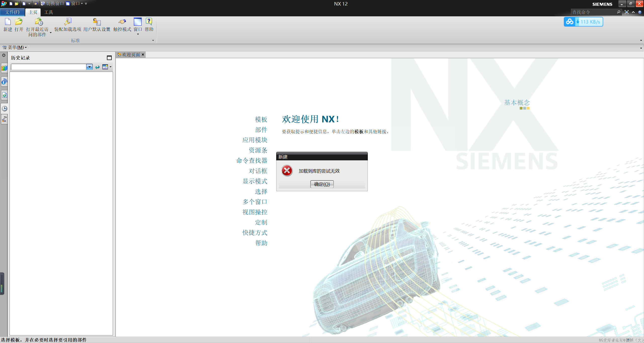Screen dimensions: 644x343
Task: Click the blue help question icon top right
Action: coord(640,12)
